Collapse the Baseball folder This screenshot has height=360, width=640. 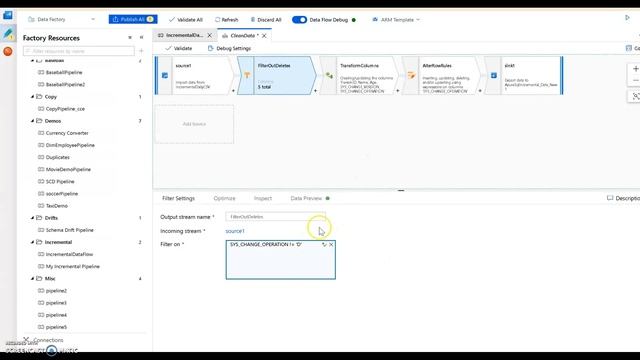coord(32,60)
